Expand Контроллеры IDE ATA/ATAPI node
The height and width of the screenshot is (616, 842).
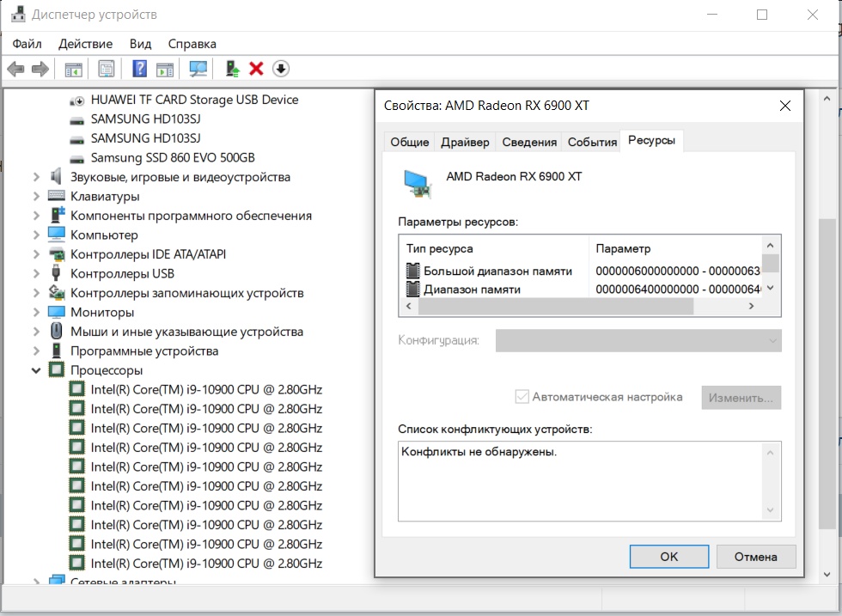point(36,254)
